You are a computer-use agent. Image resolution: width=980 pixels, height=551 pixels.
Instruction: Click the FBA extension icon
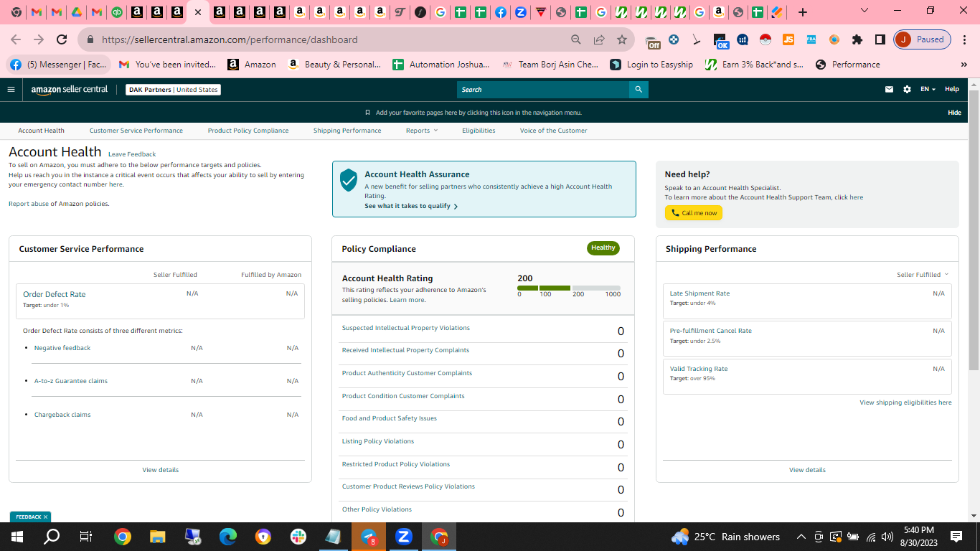tap(811, 39)
